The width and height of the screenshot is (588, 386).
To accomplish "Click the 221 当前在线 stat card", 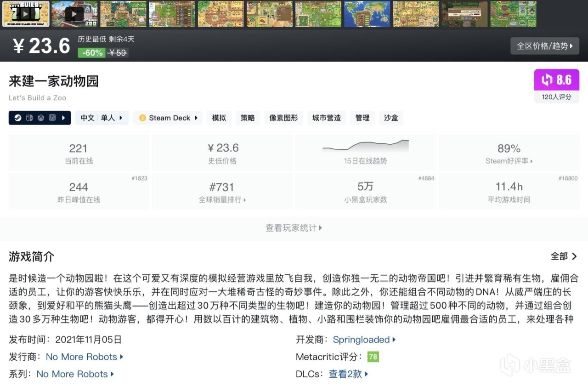I will [x=79, y=153].
